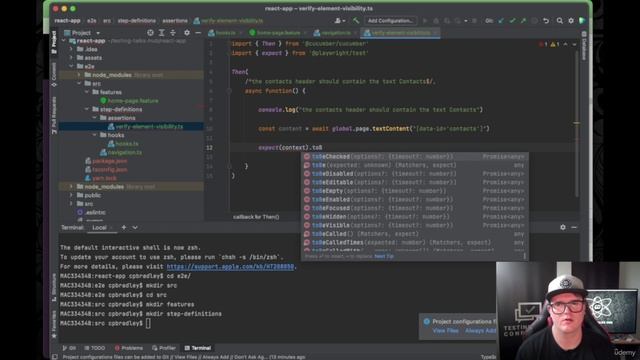The image size is (640, 360).
Task: Click the Select Opened File target icon
Action: [150, 33]
